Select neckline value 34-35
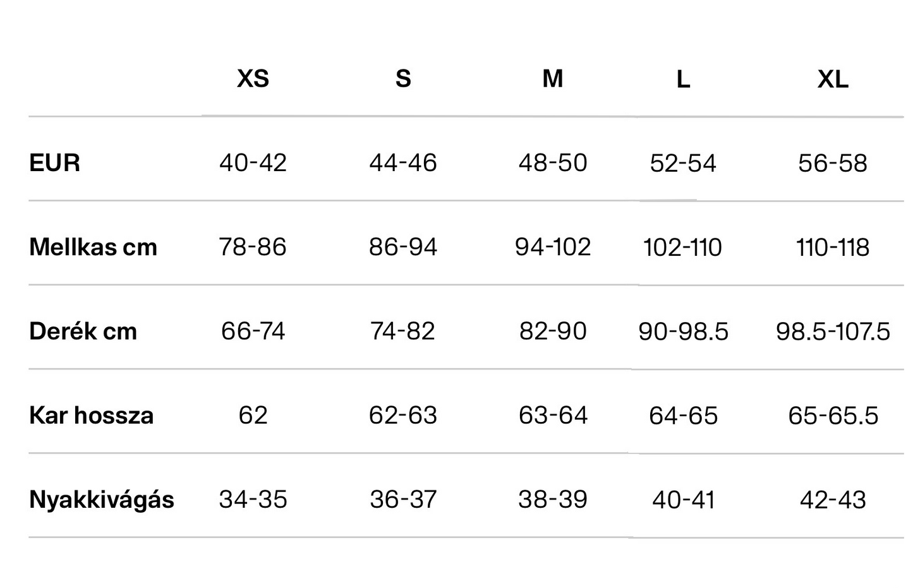 (x=253, y=500)
